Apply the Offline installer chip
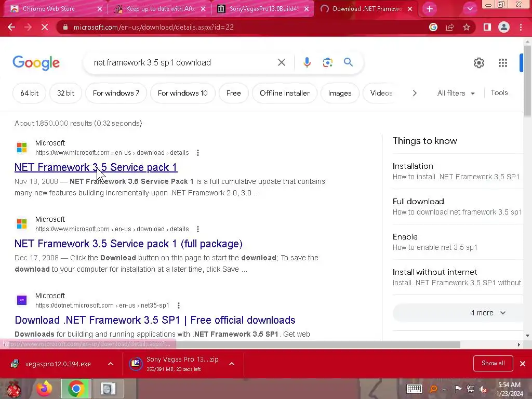The image size is (532, 399). [285, 94]
